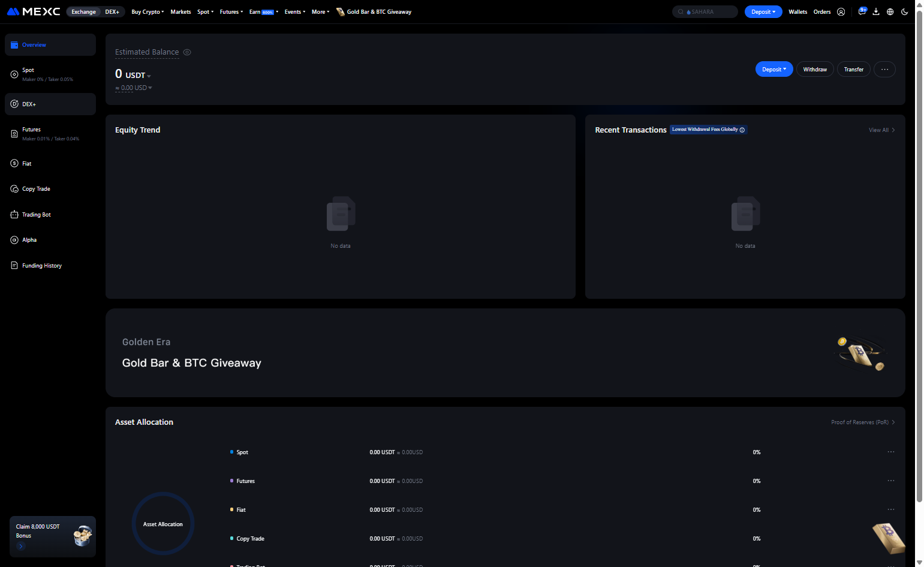Open the Markets menu item
The height and width of the screenshot is (567, 924).
click(180, 11)
